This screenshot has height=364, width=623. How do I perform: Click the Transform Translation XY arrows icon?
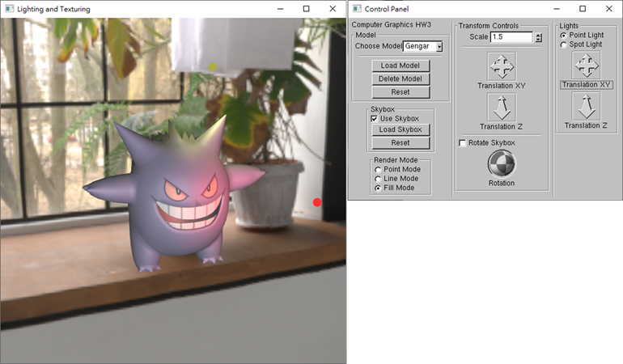[501, 66]
